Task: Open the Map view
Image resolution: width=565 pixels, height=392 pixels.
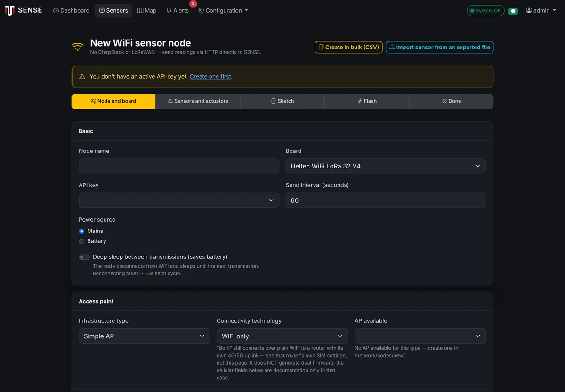Action: pos(147,10)
